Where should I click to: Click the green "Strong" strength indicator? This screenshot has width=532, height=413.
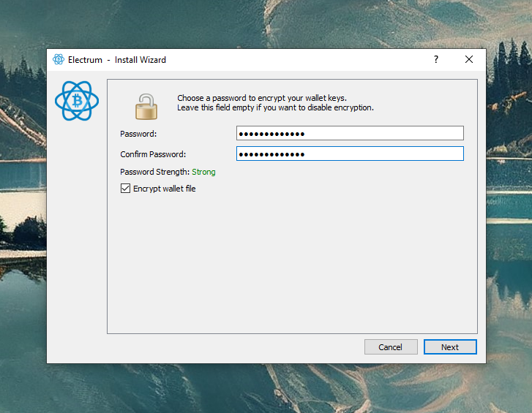203,172
